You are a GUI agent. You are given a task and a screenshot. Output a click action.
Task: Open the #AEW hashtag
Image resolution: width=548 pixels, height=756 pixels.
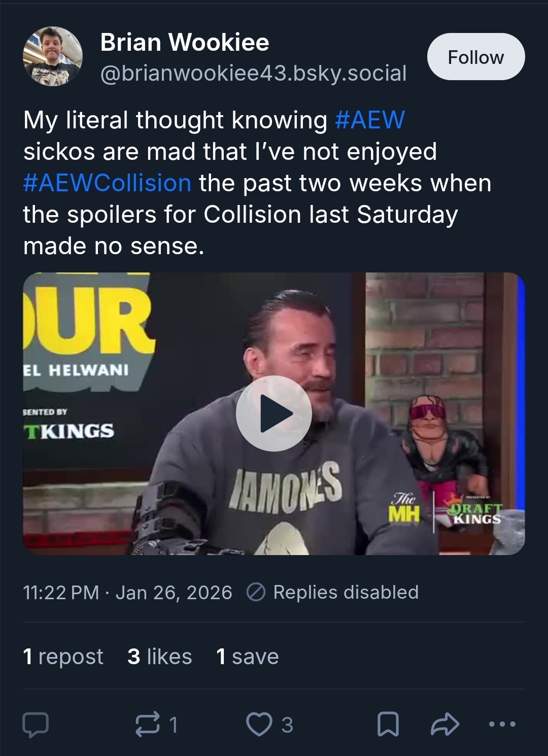pos(370,120)
